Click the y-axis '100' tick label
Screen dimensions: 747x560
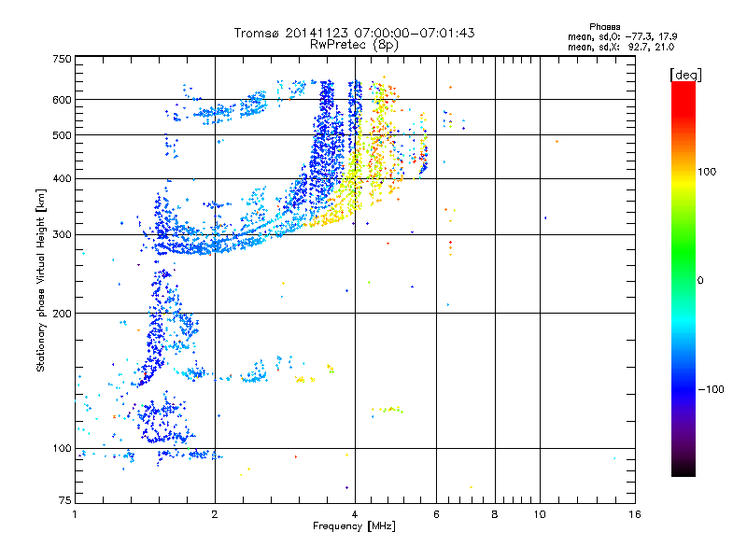62,448
